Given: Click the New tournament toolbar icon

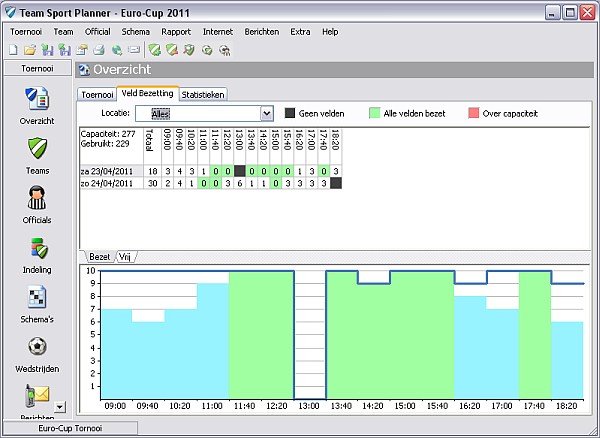Looking at the screenshot, I should (x=13, y=50).
